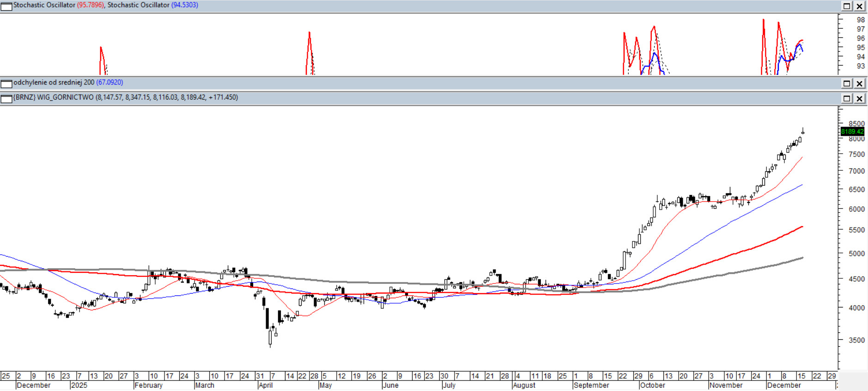Select the thick gray moving average line

[x=693, y=279]
